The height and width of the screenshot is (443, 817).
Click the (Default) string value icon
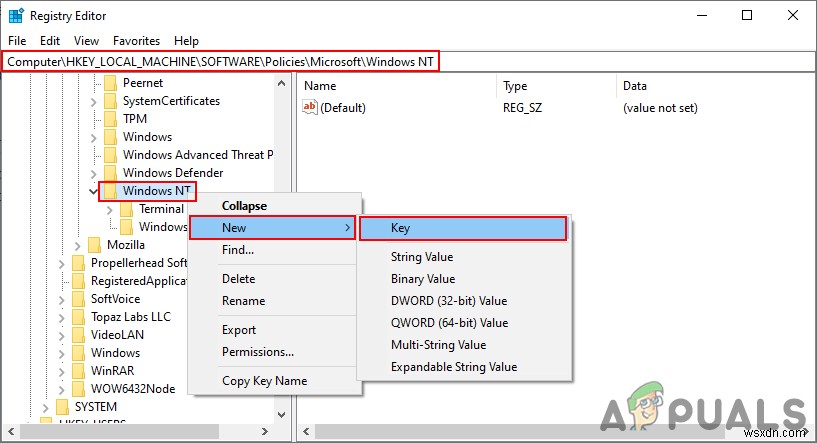pyautogui.click(x=310, y=108)
